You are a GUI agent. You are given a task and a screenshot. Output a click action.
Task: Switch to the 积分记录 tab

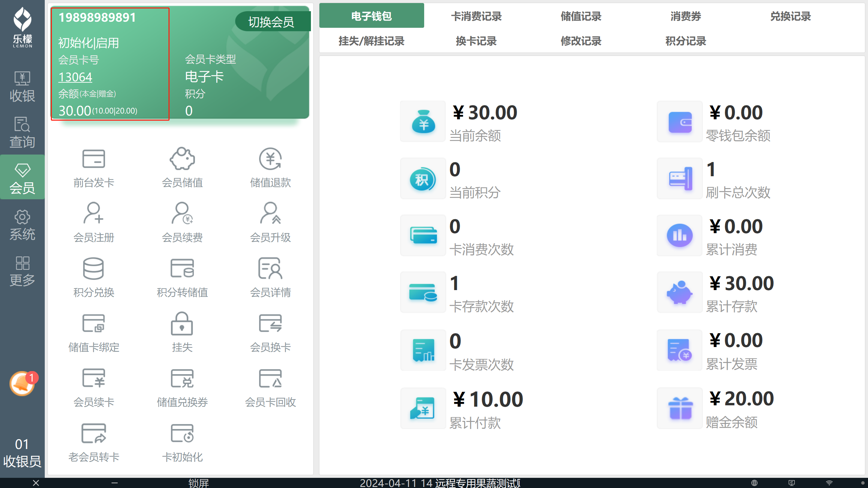(x=686, y=41)
